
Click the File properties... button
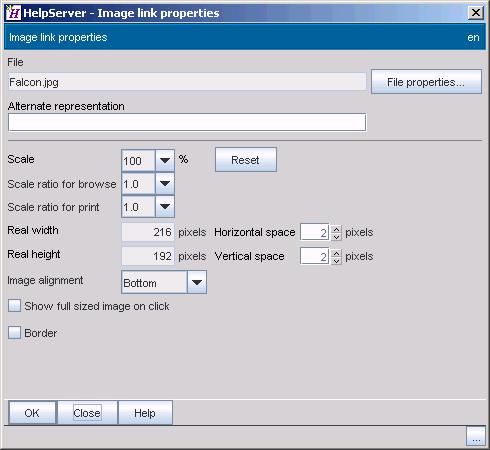tap(426, 82)
